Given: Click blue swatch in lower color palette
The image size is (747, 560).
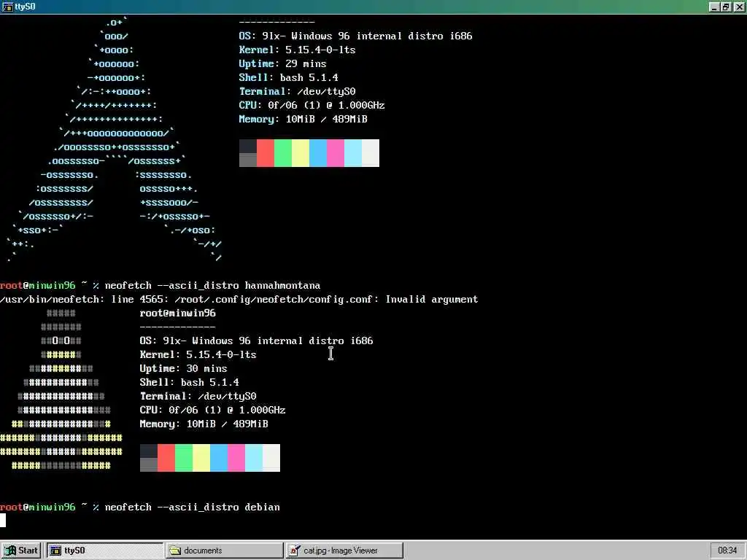Looking at the screenshot, I should pyautogui.click(x=219, y=458).
